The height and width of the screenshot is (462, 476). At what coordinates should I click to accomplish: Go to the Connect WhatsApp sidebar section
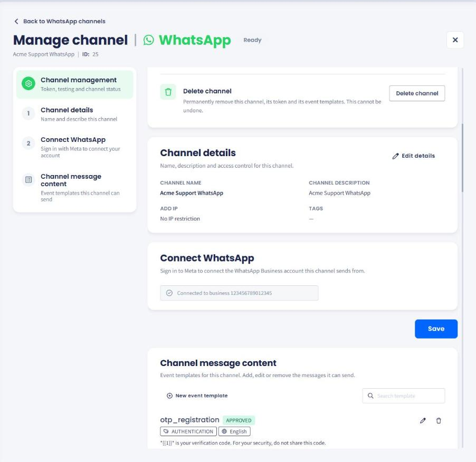pos(75,147)
